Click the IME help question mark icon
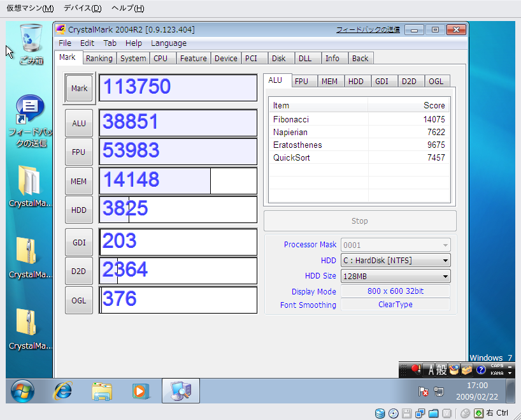 [x=481, y=370]
